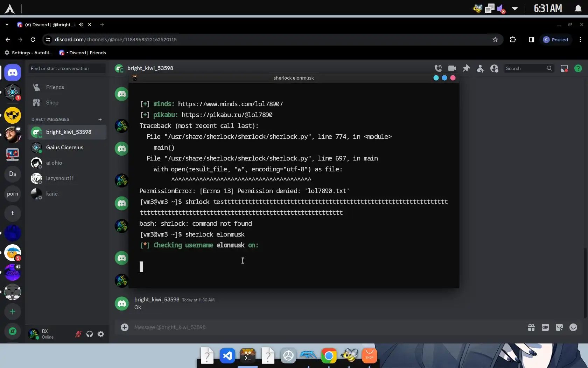This screenshot has height=368, width=588.
Task: Add a server
Action: tap(13, 312)
